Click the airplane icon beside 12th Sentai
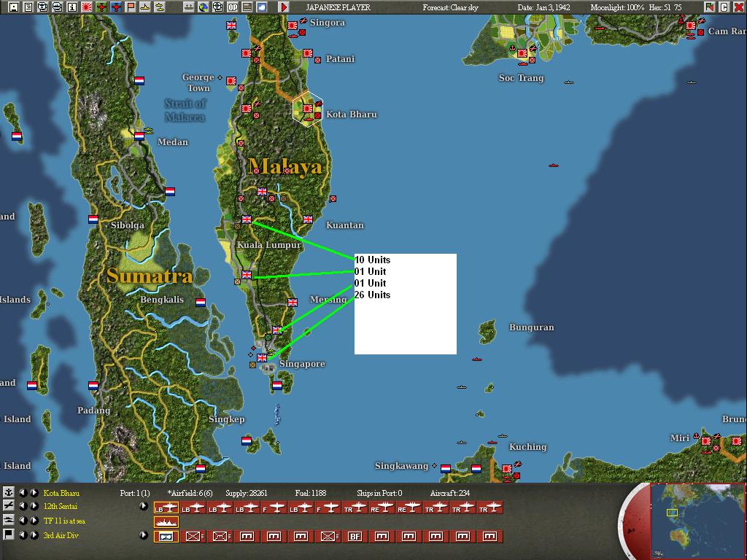 [8, 506]
